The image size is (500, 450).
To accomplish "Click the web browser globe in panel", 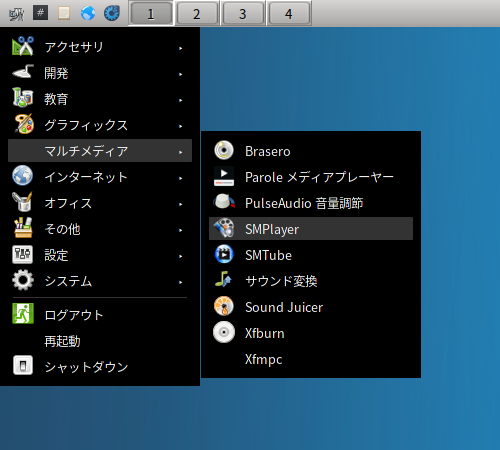I will click(88, 13).
